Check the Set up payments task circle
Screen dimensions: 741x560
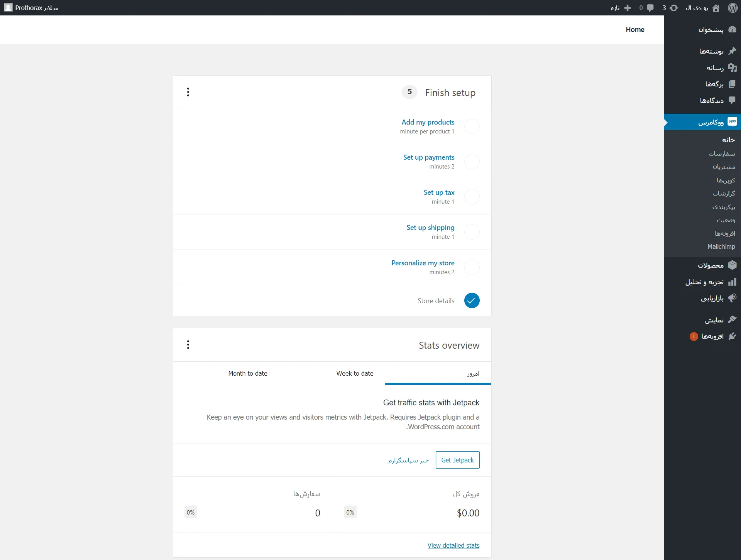pos(472,162)
